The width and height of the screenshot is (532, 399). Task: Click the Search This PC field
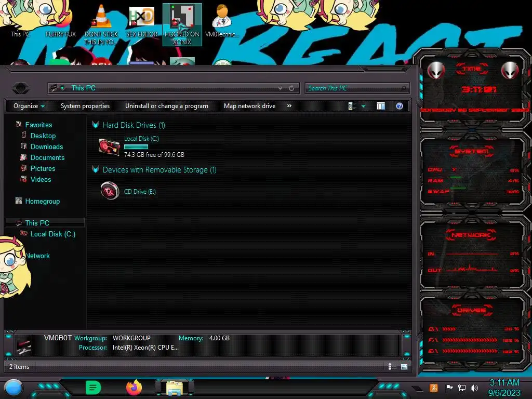(x=357, y=88)
